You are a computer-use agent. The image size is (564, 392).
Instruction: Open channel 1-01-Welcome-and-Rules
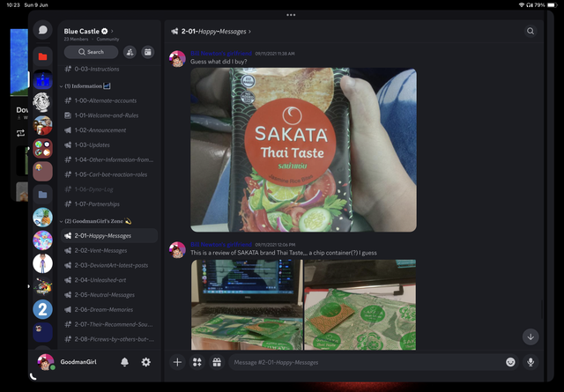pyautogui.click(x=109, y=115)
